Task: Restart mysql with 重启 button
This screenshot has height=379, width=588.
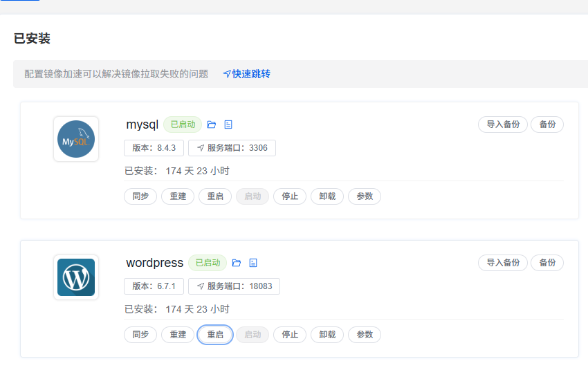Action: point(215,196)
